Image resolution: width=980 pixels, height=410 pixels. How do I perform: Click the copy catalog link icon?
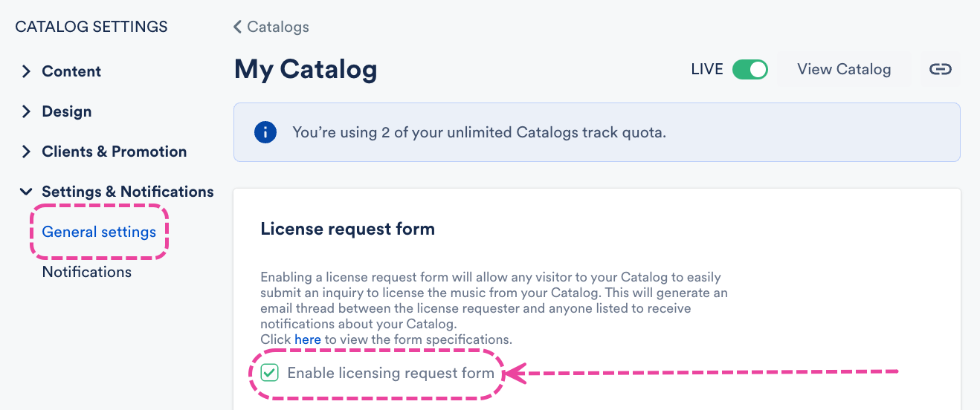[x=941, y=69]
